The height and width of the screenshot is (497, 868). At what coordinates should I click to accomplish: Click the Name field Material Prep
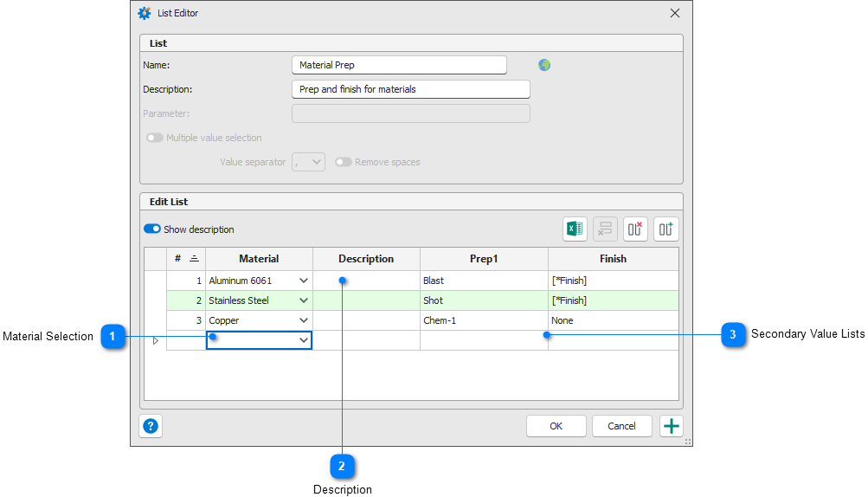(x=399, y=65)
